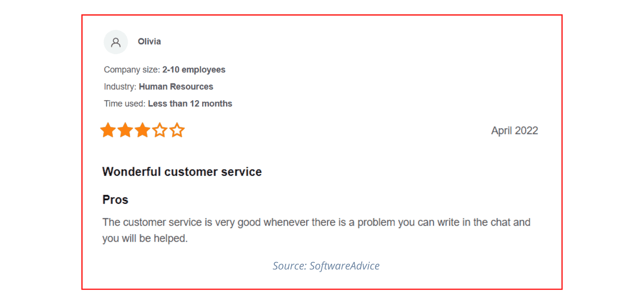Click the 'you will be helped.' line

[x=145, y=238]
